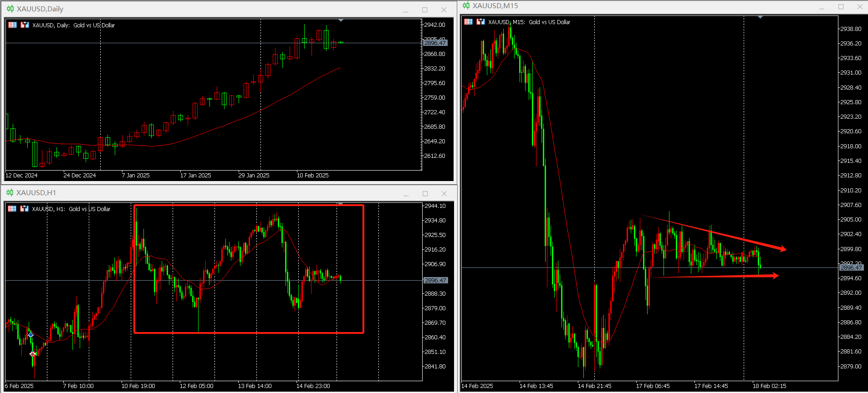Click '14 Feb 13:45' on M15 time axis
The height and width of the screenshot is (393, 868).
click(536, 386)
